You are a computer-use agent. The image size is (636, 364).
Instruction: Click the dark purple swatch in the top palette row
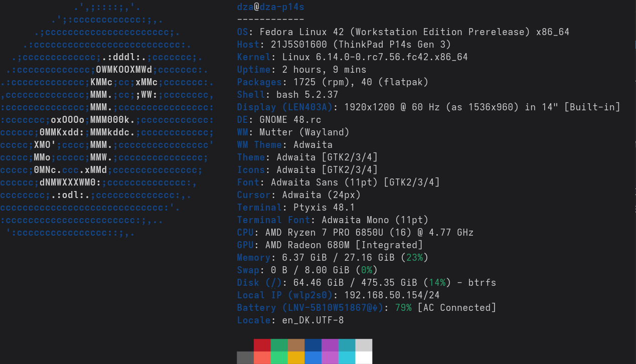(330, 345)
